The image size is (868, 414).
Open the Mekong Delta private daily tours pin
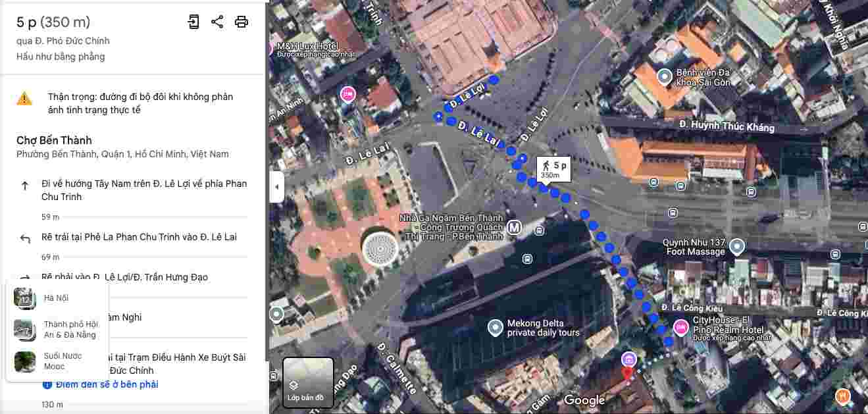496,327
